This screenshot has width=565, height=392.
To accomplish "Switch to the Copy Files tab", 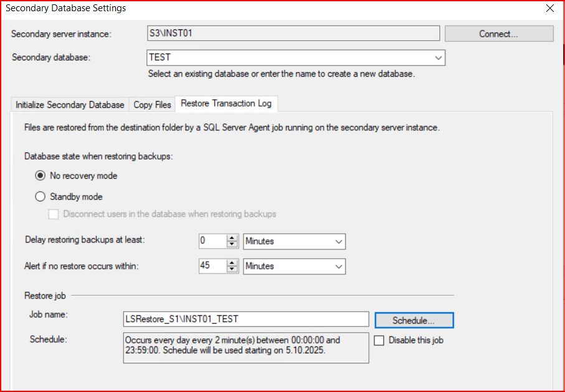I will pos(153,105).
